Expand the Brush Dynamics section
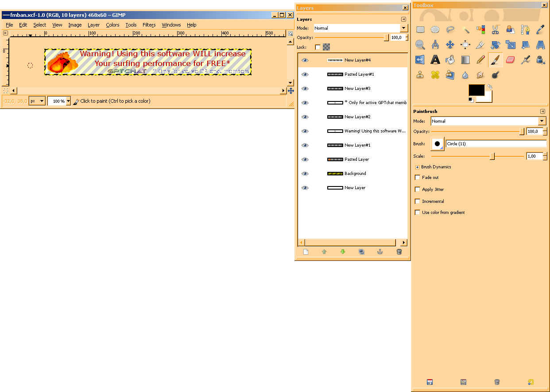Image resolution: width=550 pixels, height=392 pixels. point(417,167)
